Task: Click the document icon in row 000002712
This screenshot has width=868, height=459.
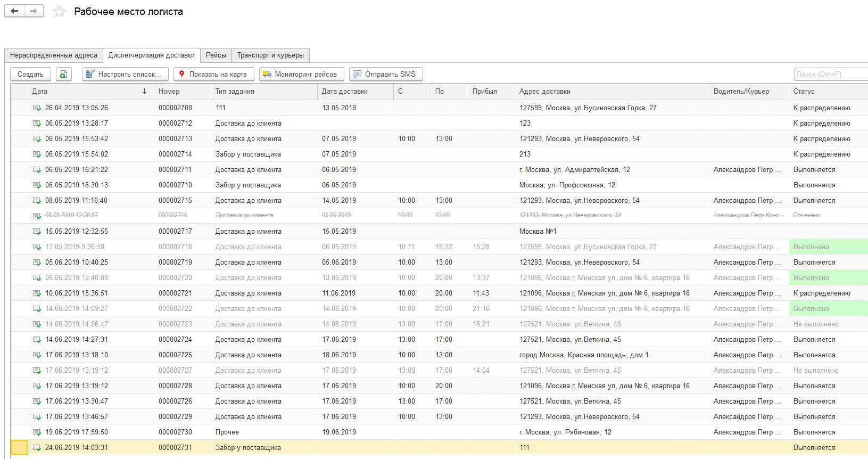Action: 37,123
